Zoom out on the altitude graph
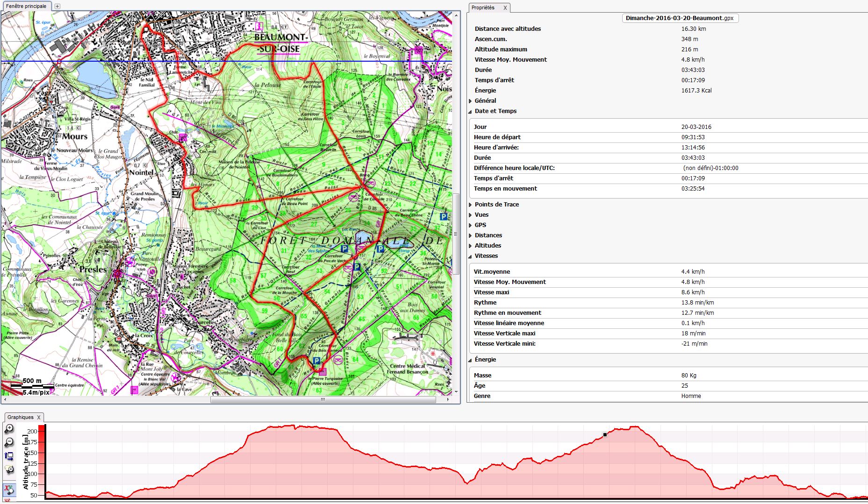868x504 pixels. [9, 442]
